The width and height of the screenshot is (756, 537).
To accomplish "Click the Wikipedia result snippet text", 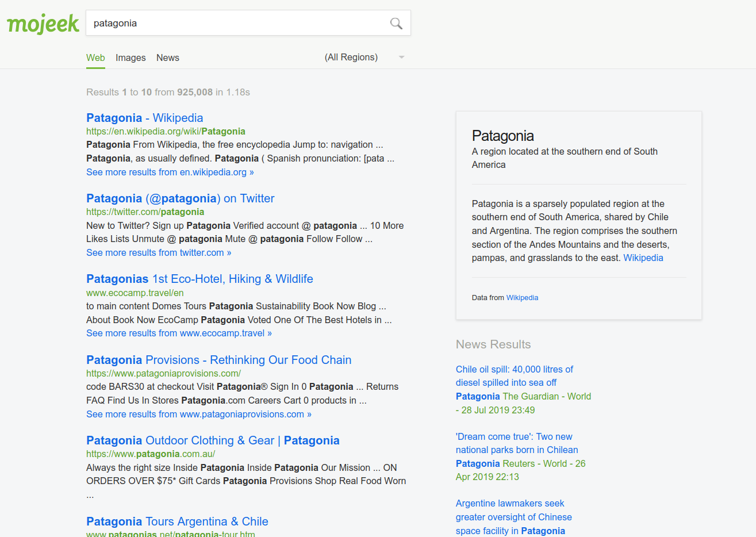I will point(240,151).
